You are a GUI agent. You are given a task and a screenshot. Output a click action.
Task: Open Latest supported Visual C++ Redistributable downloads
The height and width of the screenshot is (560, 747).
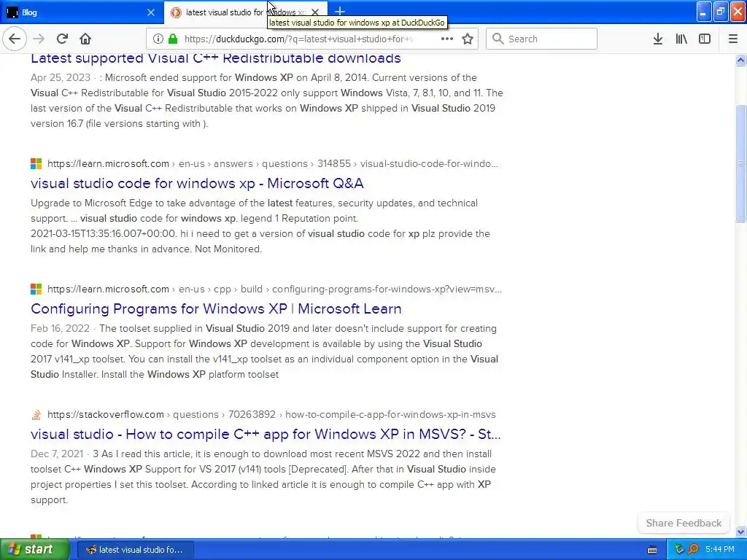pyautogui.click(x=216, y=58)
